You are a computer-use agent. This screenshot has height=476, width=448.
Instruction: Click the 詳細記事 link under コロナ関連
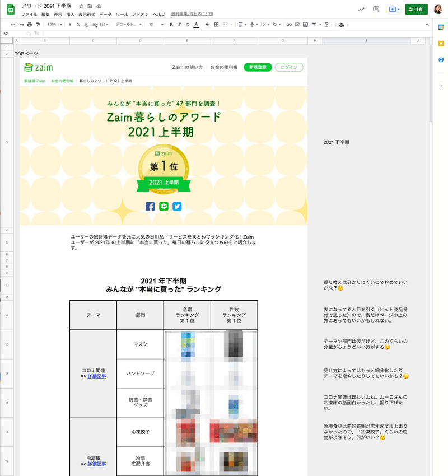(x=97, y=376)
